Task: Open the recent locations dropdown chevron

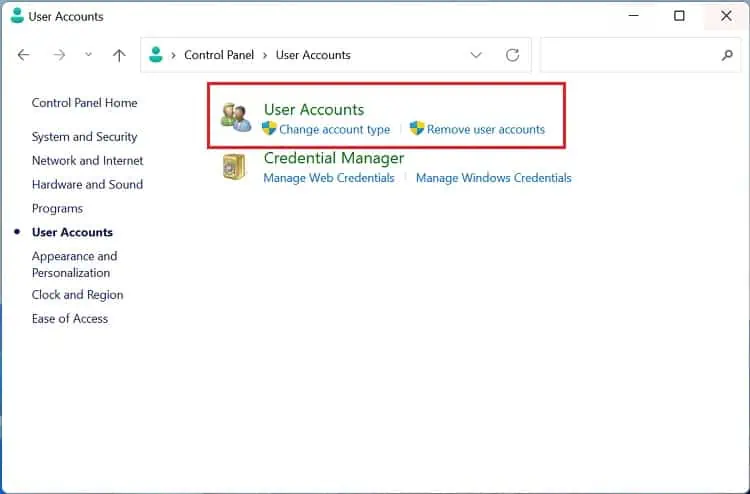Action: click(x=88, y=55)
